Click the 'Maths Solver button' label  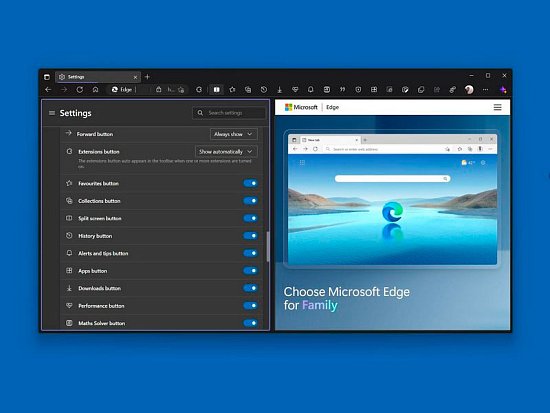(102, 323)
